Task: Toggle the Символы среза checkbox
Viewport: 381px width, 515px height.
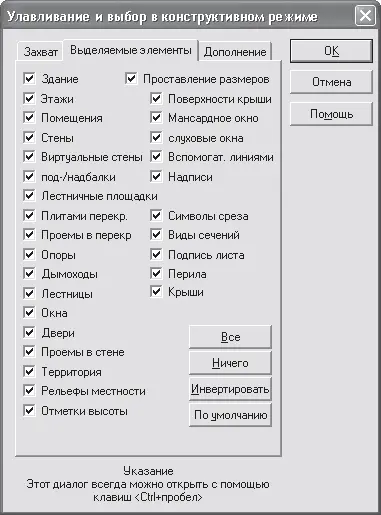Action: point(156,216)
